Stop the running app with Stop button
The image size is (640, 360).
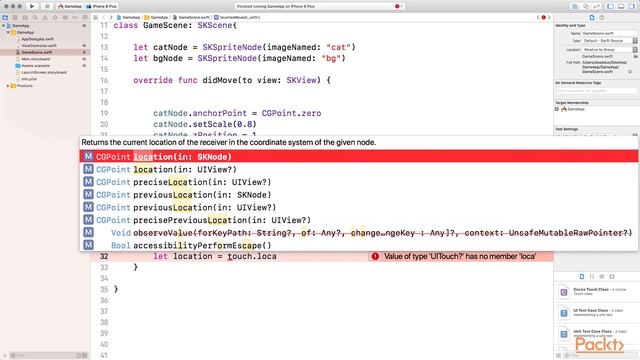[47, 6]
